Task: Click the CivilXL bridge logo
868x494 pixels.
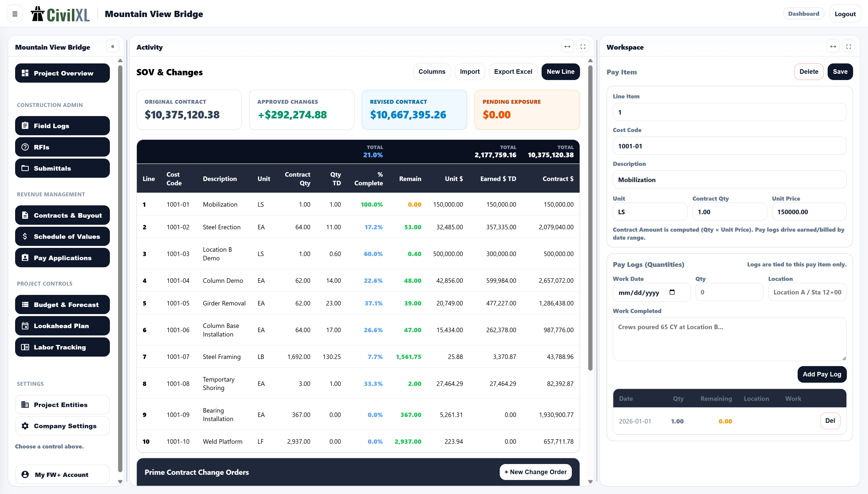Action: pos(60,14)
